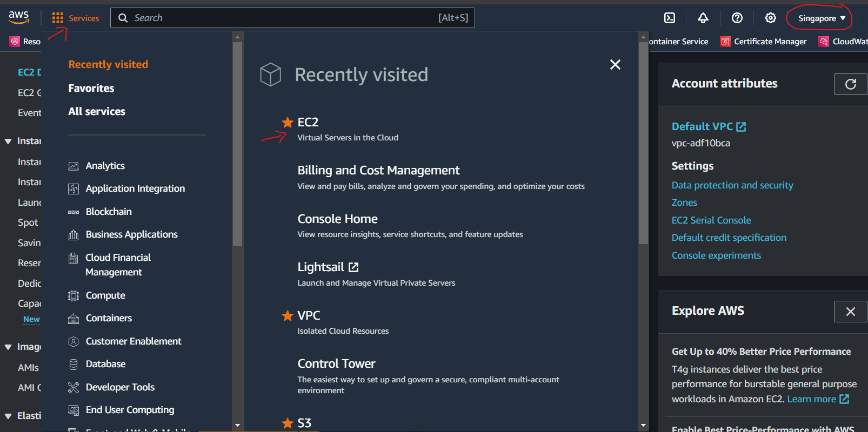The image size is (868, 432).
Task: Toggle the star next to VPC
Action: [286, 316]
